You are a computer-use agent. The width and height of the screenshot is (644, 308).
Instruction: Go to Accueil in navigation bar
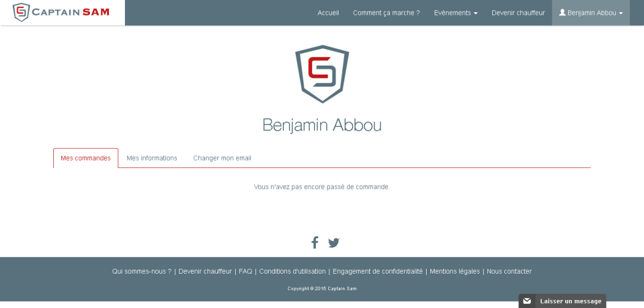pos(328,13)
